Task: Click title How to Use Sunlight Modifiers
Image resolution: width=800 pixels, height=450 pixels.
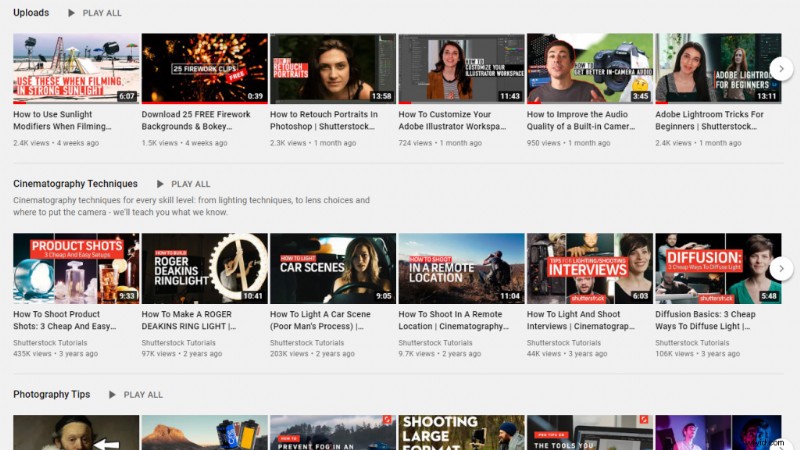Action: tap(62, 120)
